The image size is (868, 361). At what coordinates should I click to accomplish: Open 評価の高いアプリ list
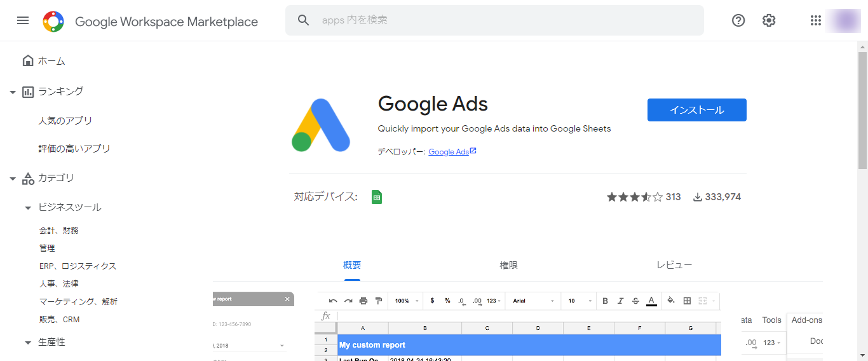tap(74, 149)
